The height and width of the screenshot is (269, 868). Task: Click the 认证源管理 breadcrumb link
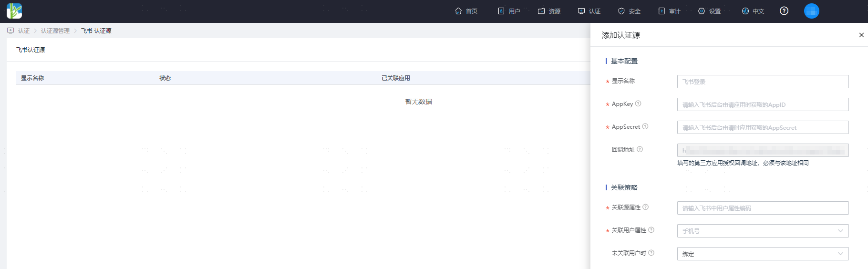(x=55, y=31)
